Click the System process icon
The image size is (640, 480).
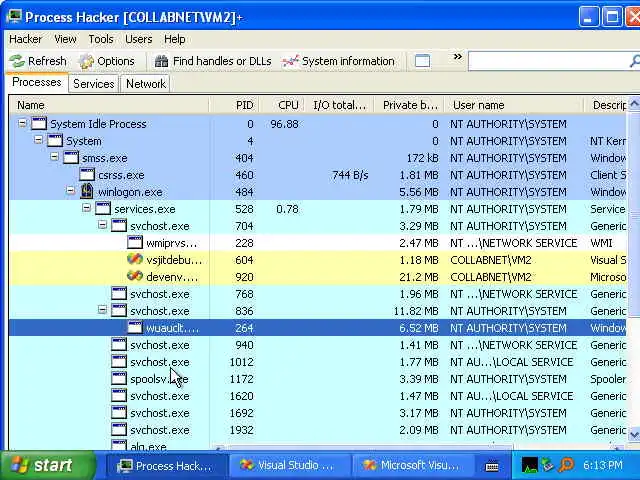[55, 140]
